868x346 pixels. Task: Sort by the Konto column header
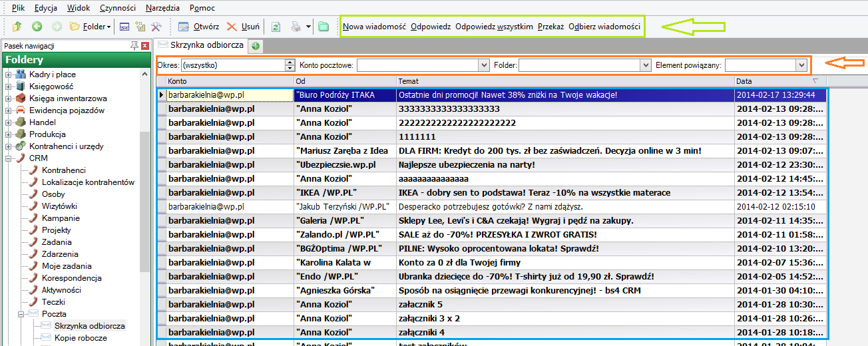(x=230, y=81)
